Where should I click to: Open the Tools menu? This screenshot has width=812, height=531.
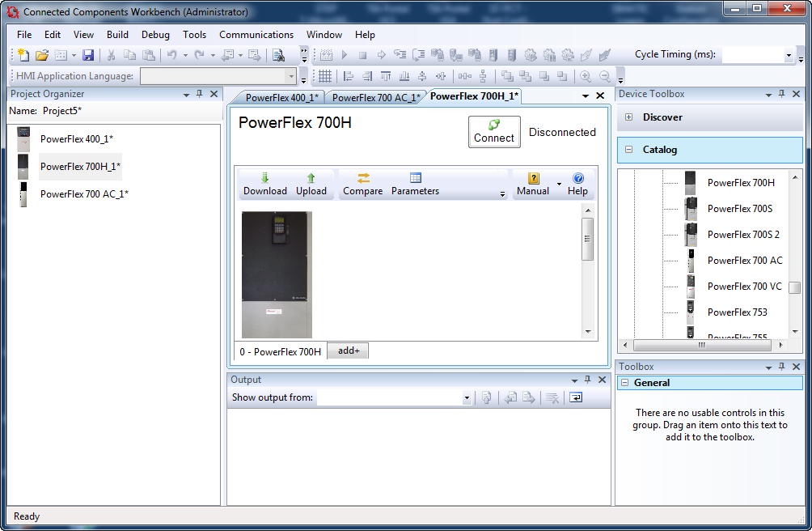tap(195, 35)
